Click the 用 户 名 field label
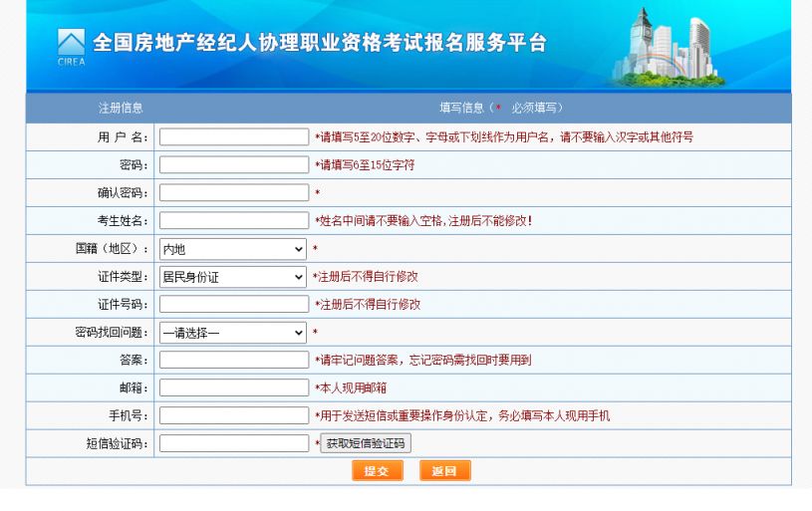This screenshot has width=812, height=511. tap(123, 137)
